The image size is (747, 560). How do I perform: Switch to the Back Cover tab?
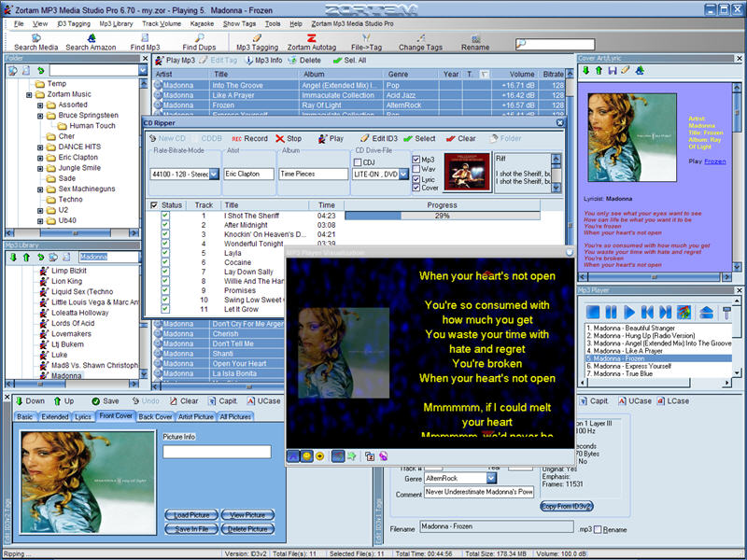156,416
